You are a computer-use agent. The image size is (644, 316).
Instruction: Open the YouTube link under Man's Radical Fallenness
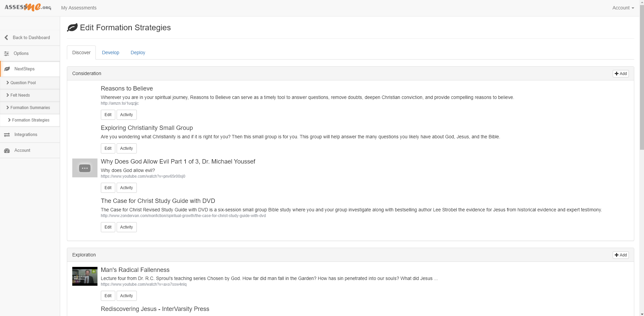pyautogui.click(x=144, y=284)
